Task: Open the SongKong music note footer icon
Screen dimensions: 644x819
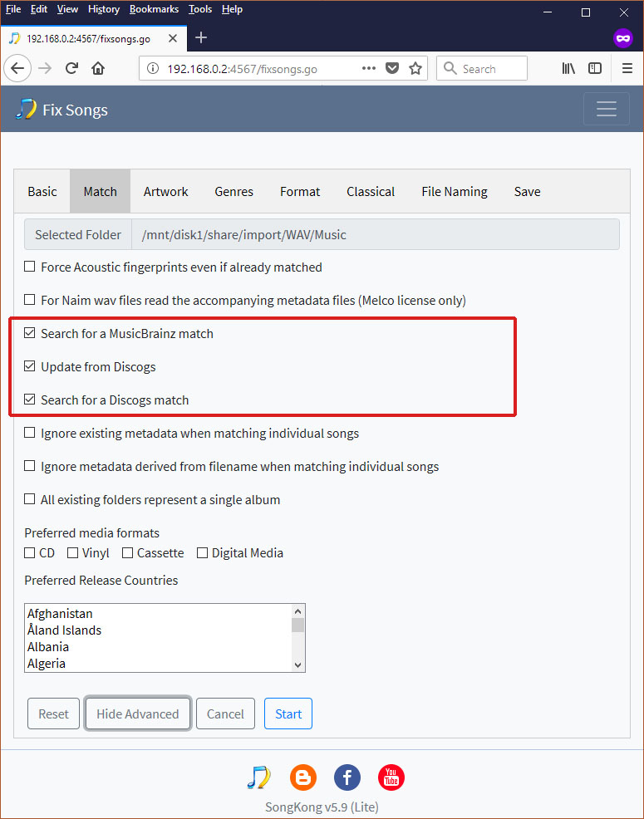Action: [x=258, y=777]
